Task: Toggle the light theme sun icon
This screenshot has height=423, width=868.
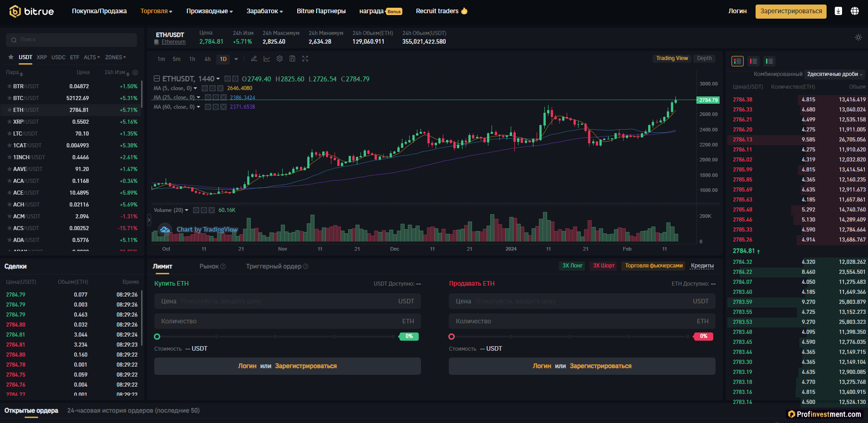Action: [858, 37]
